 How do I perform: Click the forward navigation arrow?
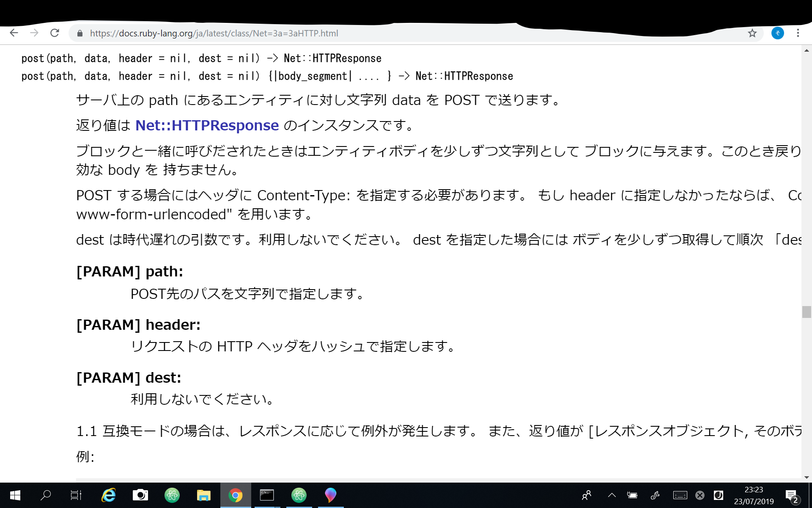[x=34, y=33]
